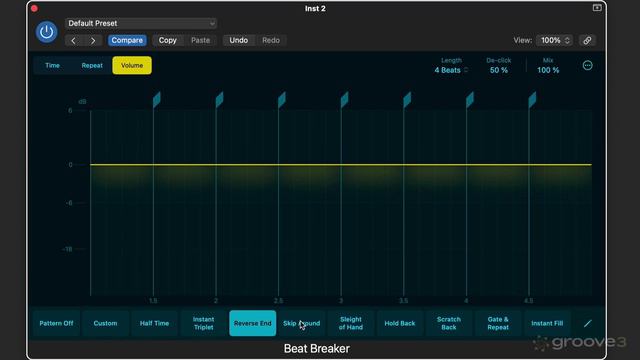Change the Length 4 Beats stepper
The height and width of the screenshot is (360, 640).
(x=451, y=70)
